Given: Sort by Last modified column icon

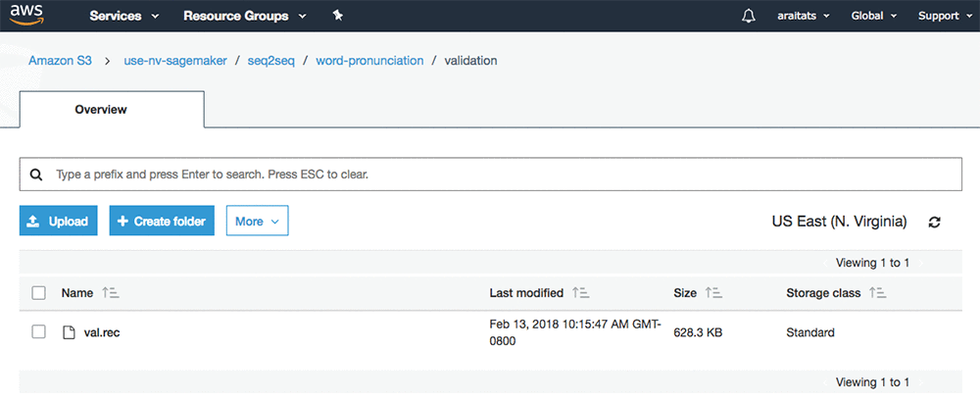Looking at the screenshot, I should pos(580,293).
